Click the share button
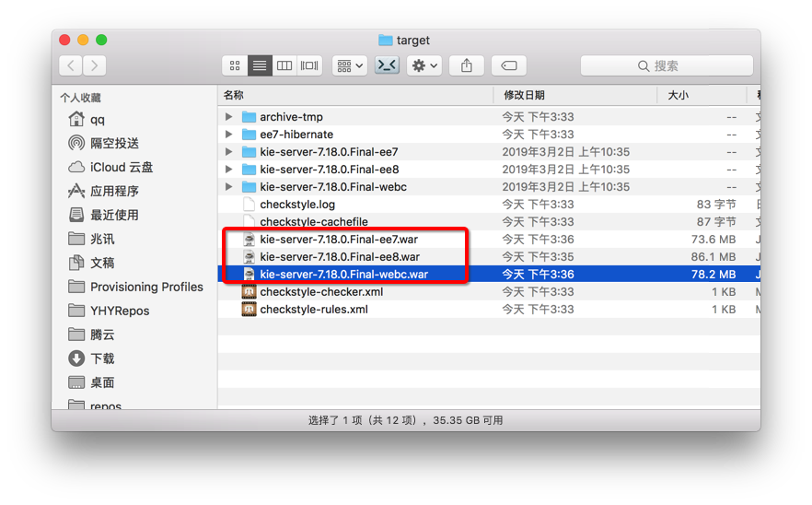Image resolution: width=812 pixels, height=505 pixels. tap(467, 65)
